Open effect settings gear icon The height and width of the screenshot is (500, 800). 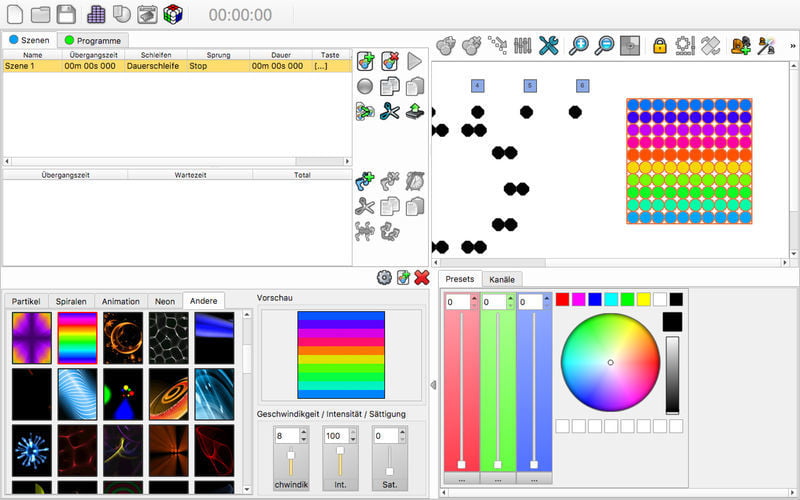(384, 277)
